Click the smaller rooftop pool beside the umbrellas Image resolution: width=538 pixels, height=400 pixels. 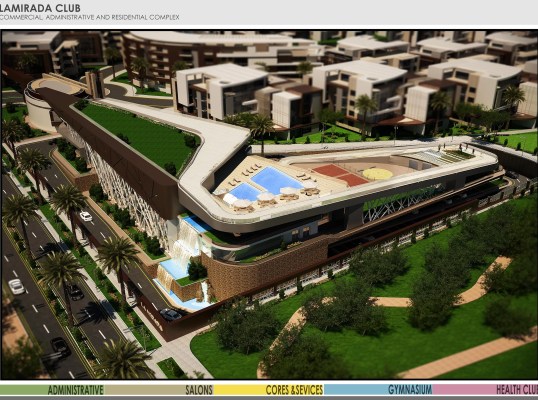(244, 192)
